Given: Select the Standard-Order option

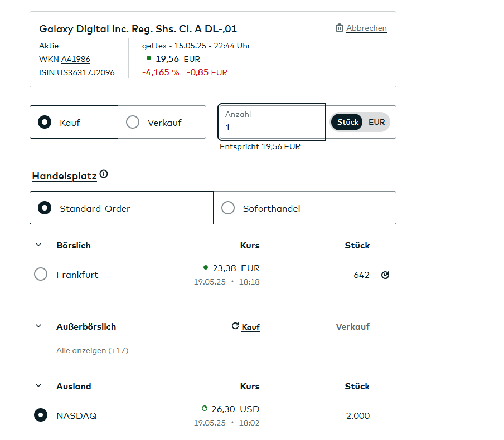Looking at the screenshot, I should [45, 208].
